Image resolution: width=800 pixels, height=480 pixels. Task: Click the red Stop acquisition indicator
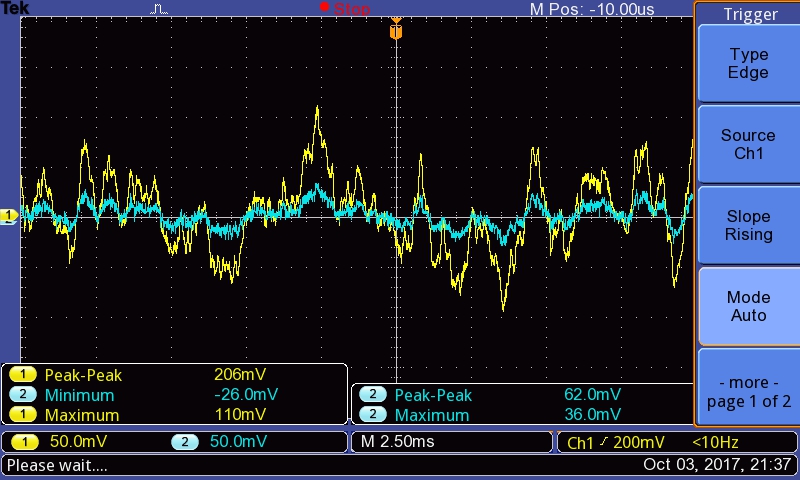pyautogui.click(x=345, y=9)
